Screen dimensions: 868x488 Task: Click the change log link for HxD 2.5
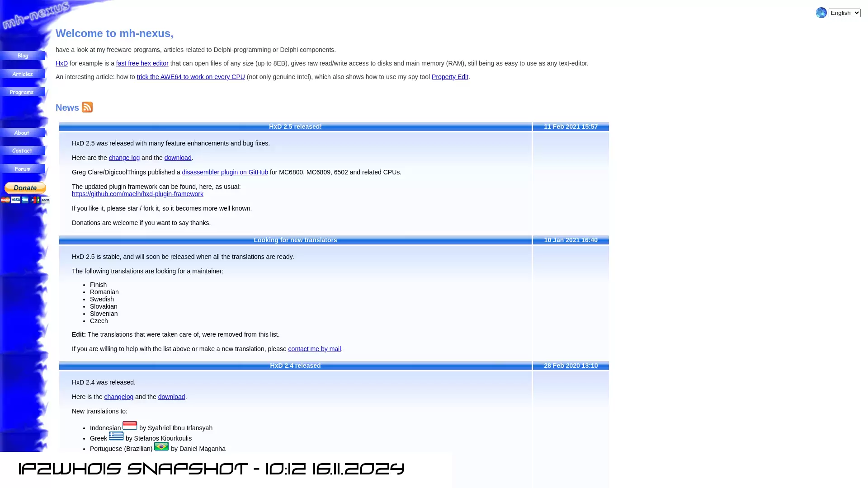click(x=124, y=157)
